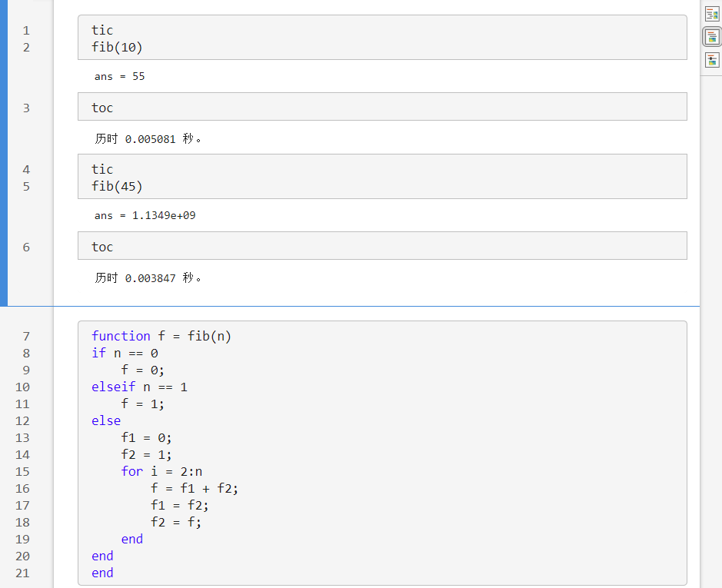Click line number 7 in the gutter
This screenshot has width=722, height=588.
point(26,336)
